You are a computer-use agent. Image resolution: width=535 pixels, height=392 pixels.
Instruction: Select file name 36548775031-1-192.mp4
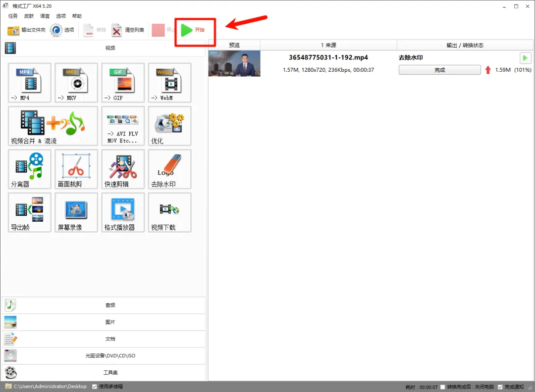point(328,57)
